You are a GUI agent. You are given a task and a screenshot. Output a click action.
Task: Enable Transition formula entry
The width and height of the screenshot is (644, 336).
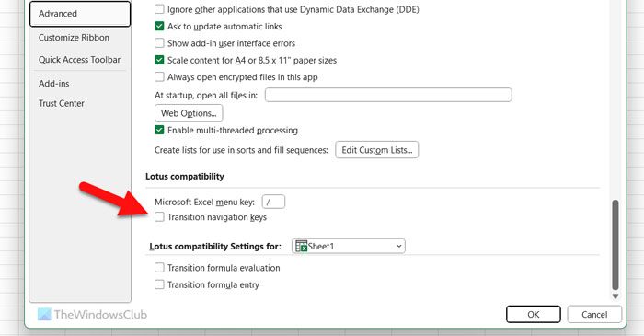coord(159,284)
